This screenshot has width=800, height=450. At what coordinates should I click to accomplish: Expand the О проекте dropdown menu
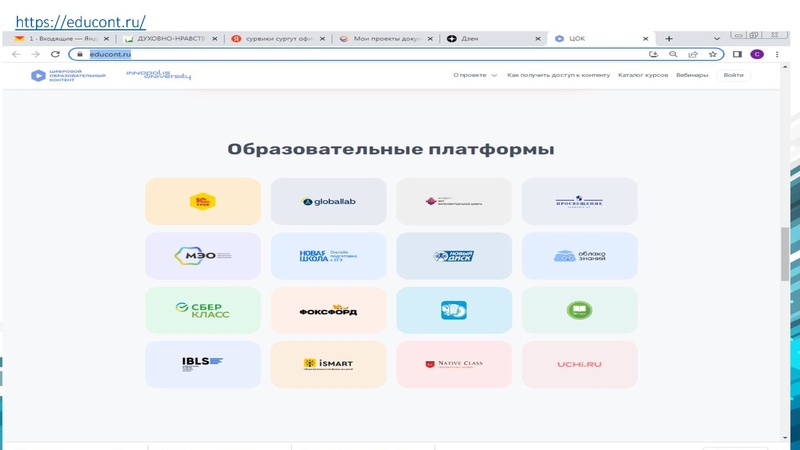click(475, 75)
